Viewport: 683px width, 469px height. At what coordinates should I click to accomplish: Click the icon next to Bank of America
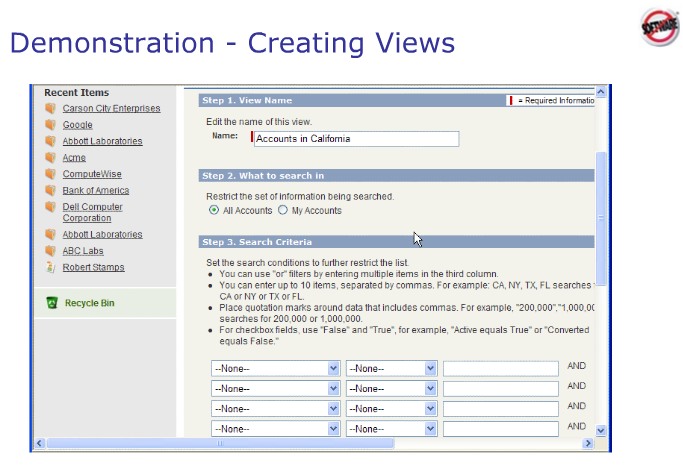coord(50,190)
